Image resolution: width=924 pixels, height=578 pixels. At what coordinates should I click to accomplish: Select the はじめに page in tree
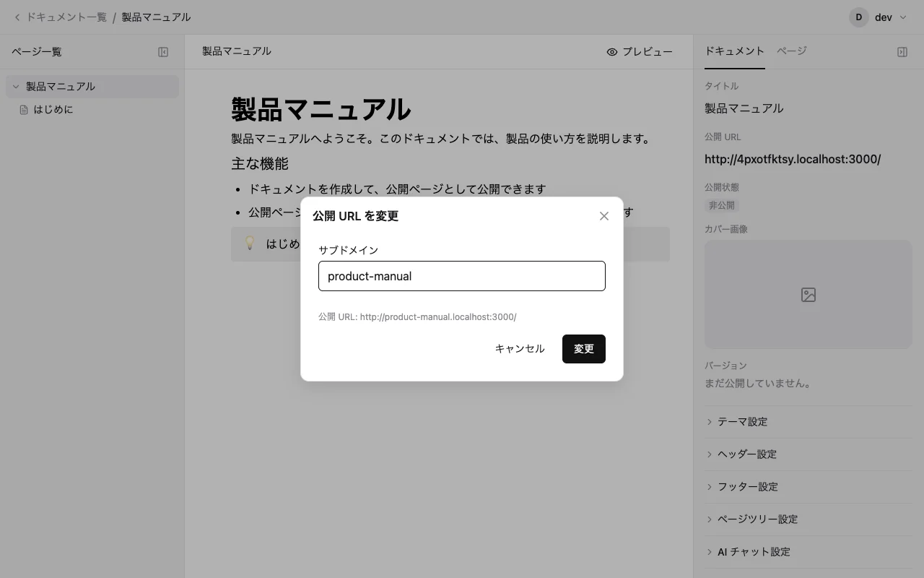[92, 110]
